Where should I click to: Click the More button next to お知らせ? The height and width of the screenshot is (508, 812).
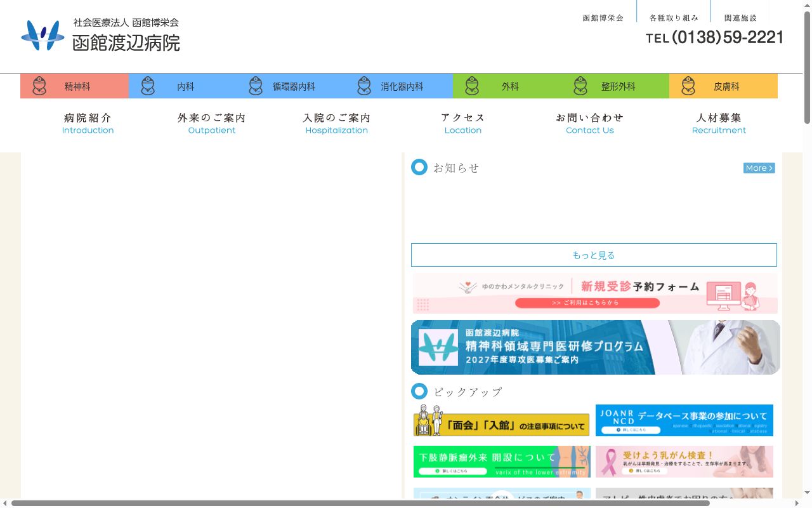point(759,168)
